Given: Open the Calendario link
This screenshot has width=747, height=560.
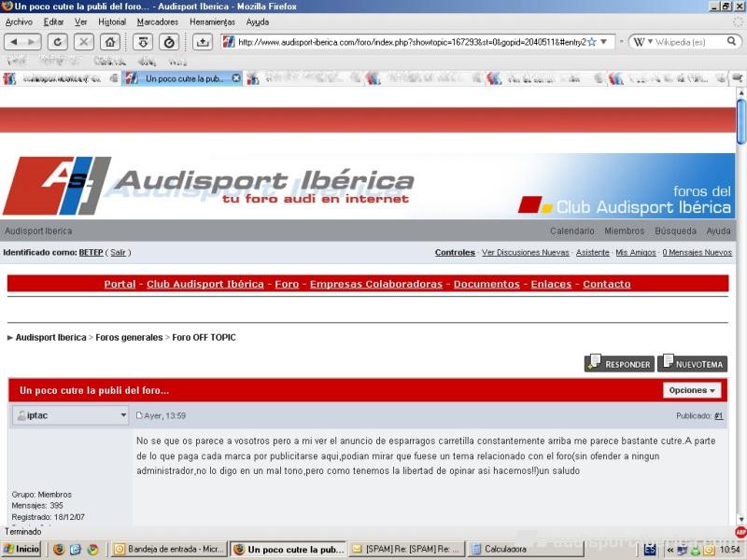Looking at the screenshot, I should point(572,231).
